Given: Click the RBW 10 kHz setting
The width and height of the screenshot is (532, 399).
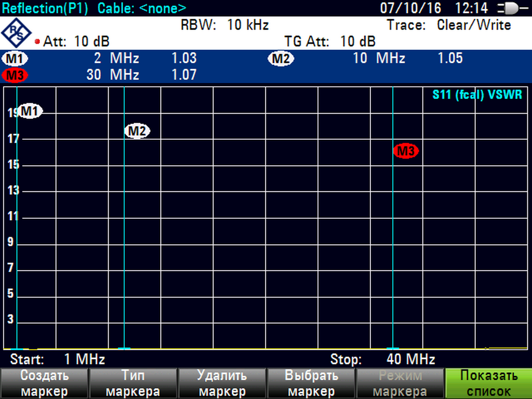Looking at the screenshot, I should click(224, 25).
